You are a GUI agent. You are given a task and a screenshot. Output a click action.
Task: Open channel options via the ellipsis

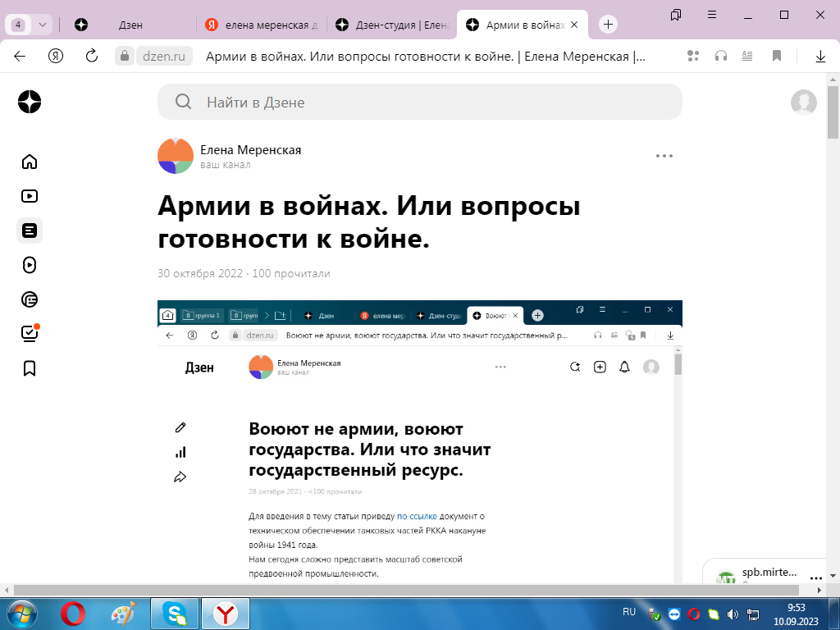pyautogui.click(x=663, y=155)
